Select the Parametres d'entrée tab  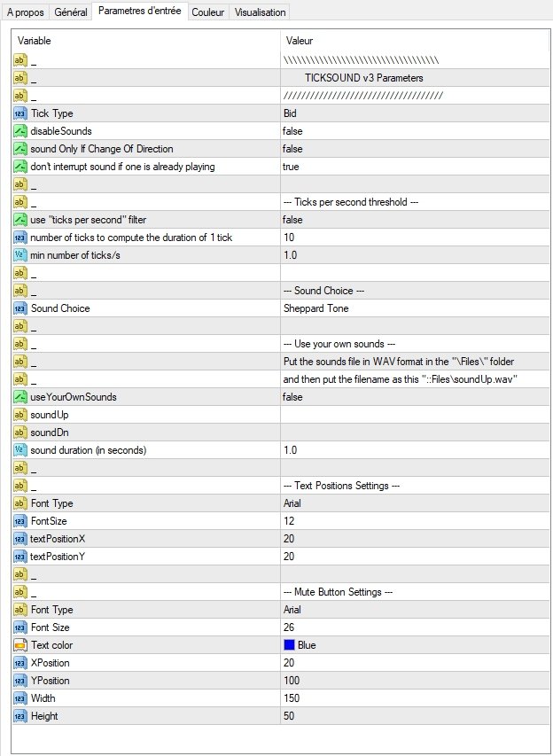(x=140, y=11)
